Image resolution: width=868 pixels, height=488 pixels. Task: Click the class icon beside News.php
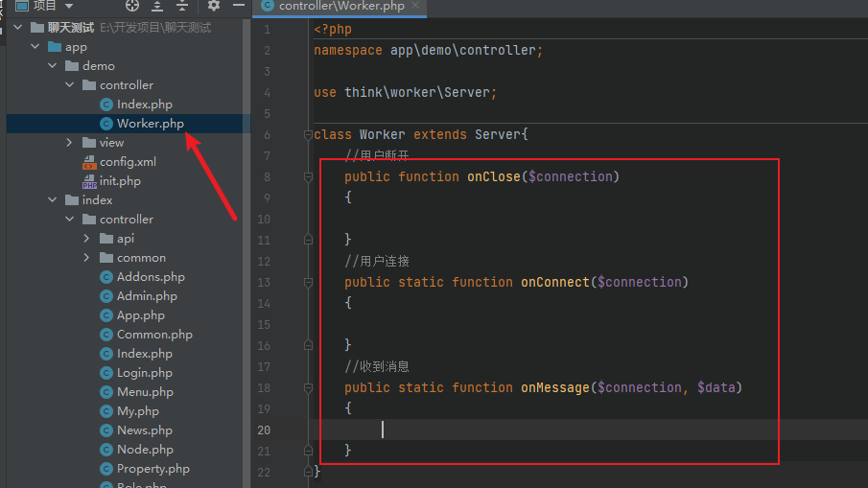click(106, 430)
